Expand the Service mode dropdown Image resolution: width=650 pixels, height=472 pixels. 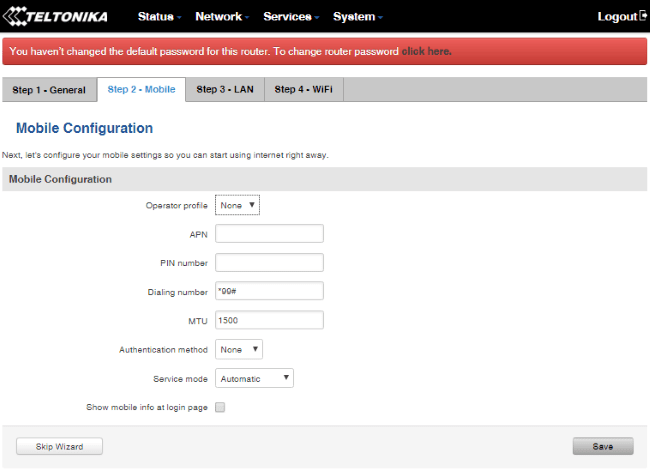coord(254,379)
